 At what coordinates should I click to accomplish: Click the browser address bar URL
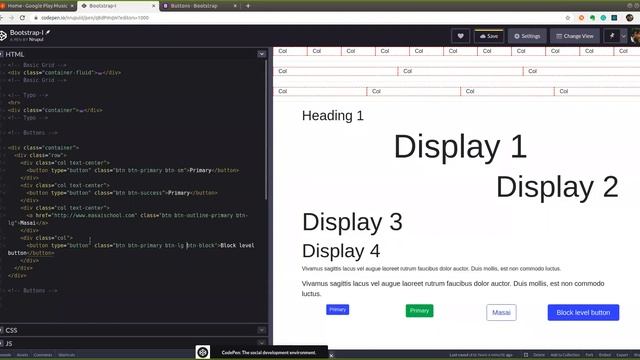[95, 18]
